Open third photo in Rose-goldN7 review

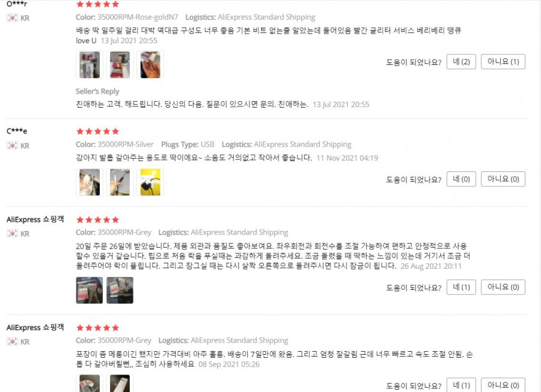[x=150, y=65]
